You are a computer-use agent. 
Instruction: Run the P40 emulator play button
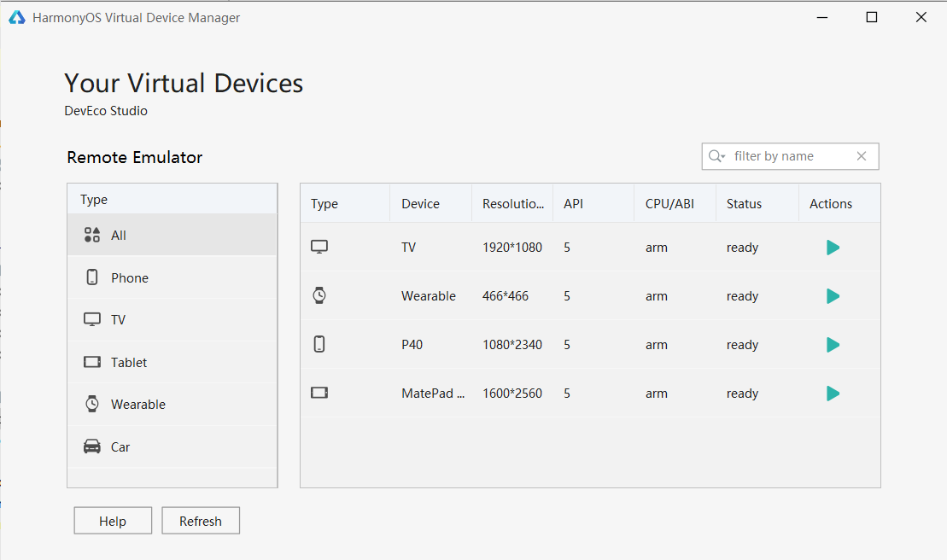[x=833, y=345]
